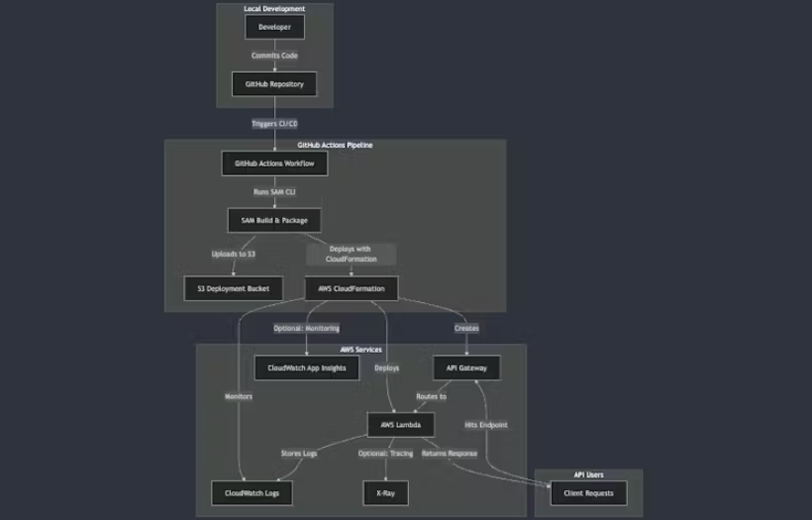Click the GitHub Repository node
Screen dimensions: 812x520
274,84
